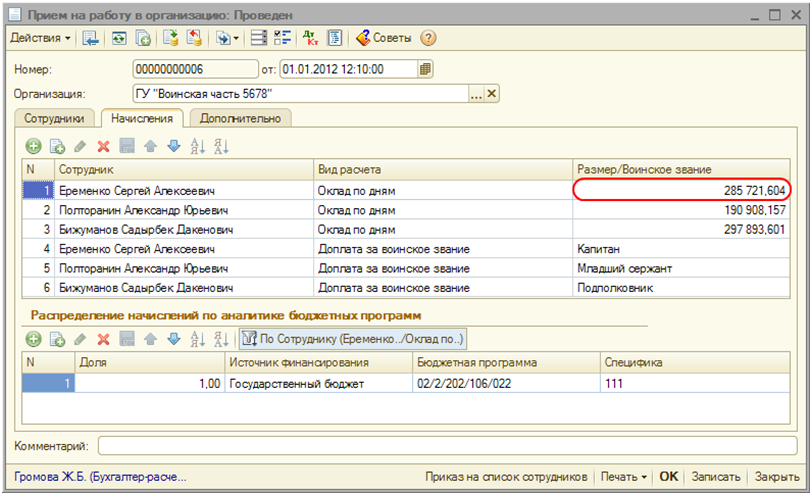The width and height of the screenshot is (812, 495).
Task: Add new row in accruals table (green plus)
Action: coord(33,146)
